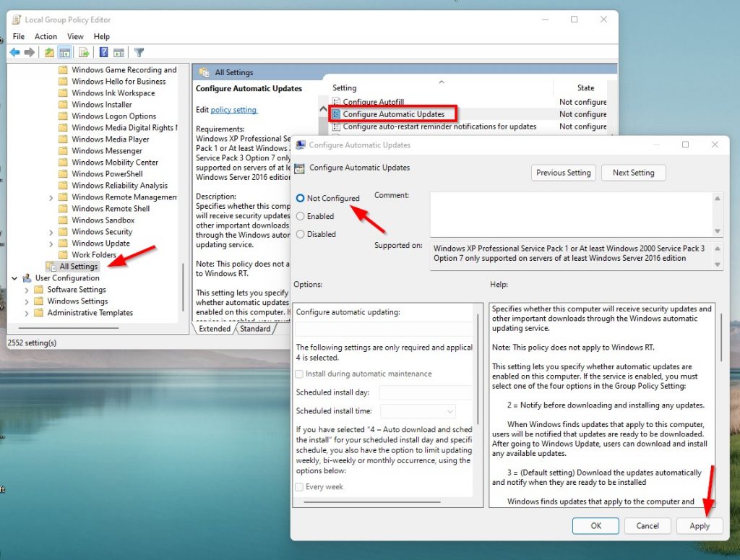
Task: Open Help via the question mark icon
Action: pos(104,52)
